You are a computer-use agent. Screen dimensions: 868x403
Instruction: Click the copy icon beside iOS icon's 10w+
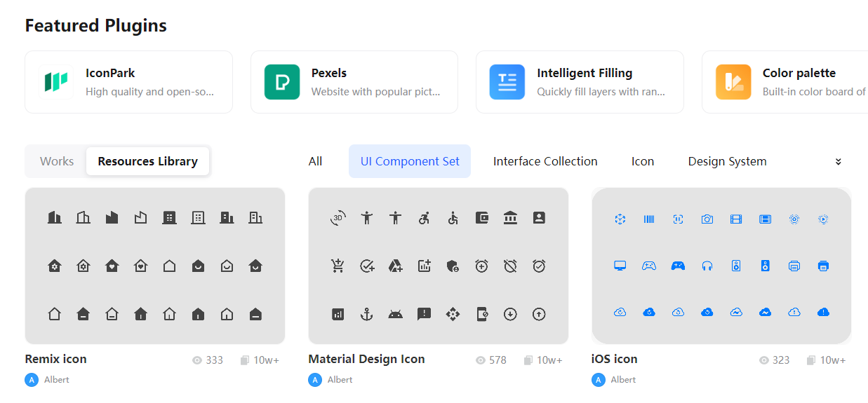pos(812,360)
